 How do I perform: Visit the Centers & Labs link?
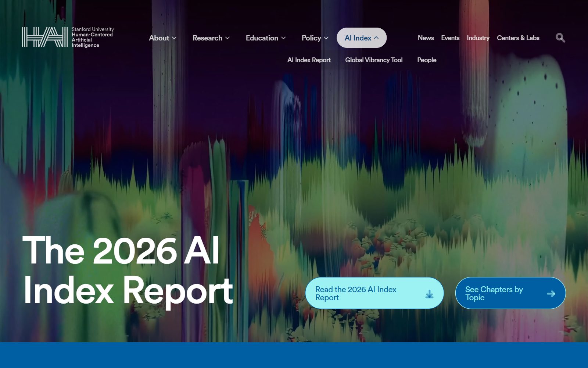(x=518, y=38)
